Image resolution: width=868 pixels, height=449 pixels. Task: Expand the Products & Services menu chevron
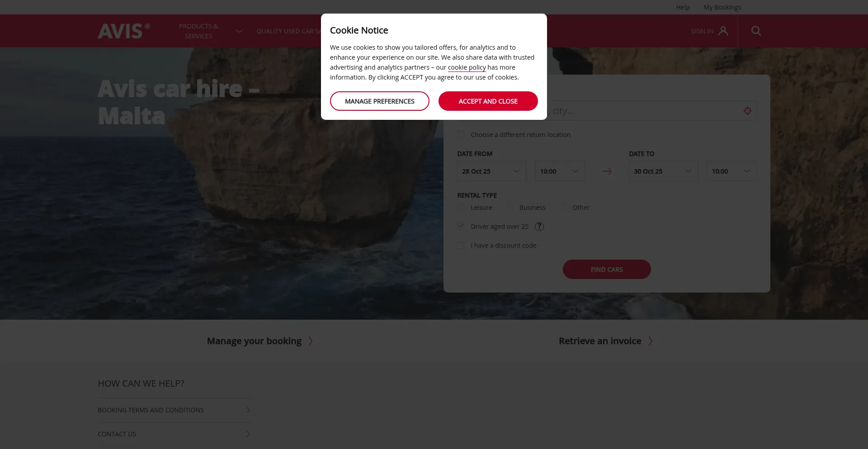[x=239, y=31]
